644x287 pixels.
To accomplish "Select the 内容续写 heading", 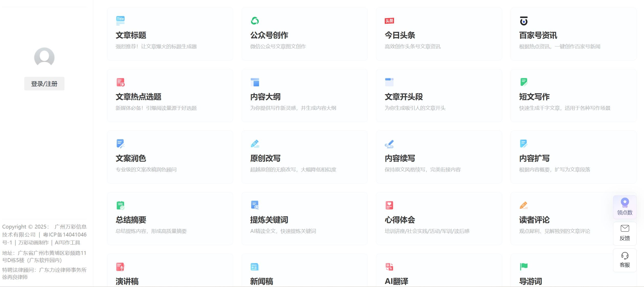I will point(400,158).
